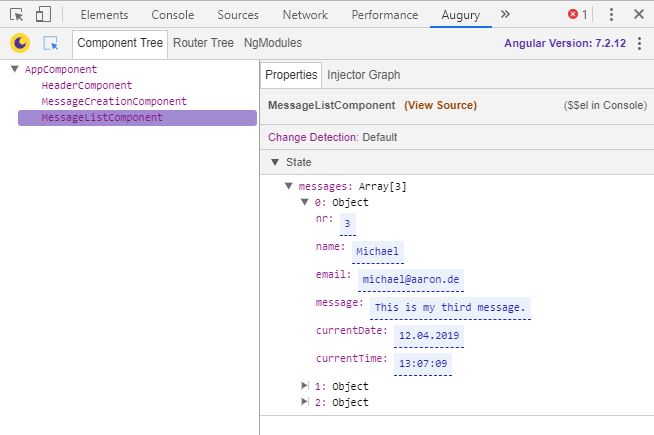
Task: Click the inspect element picker icon
Action: coord(17,15)
